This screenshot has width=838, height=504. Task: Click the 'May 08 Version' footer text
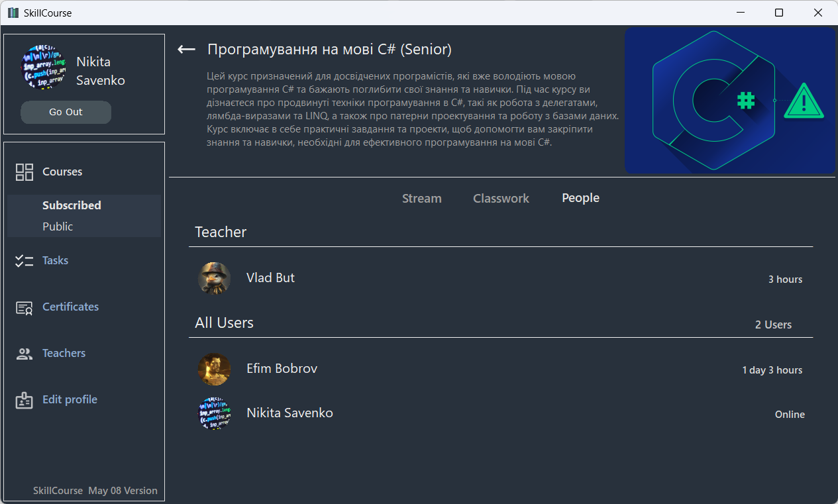[123, 491]
